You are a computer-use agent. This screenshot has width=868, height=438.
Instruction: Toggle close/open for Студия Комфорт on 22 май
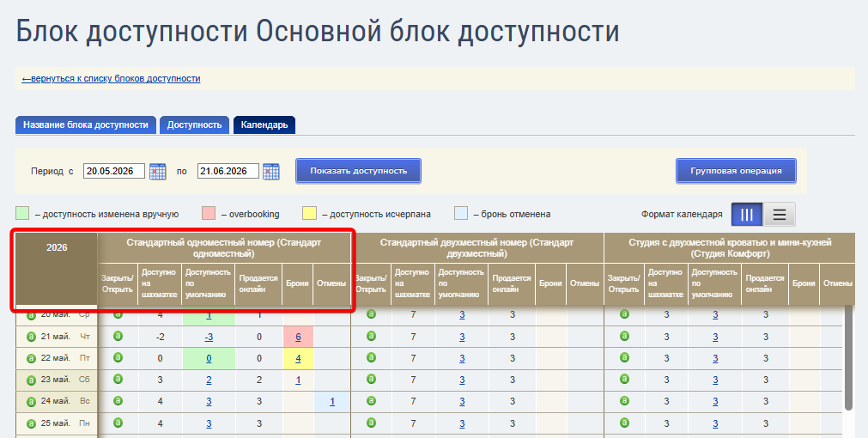pos(624,358)
